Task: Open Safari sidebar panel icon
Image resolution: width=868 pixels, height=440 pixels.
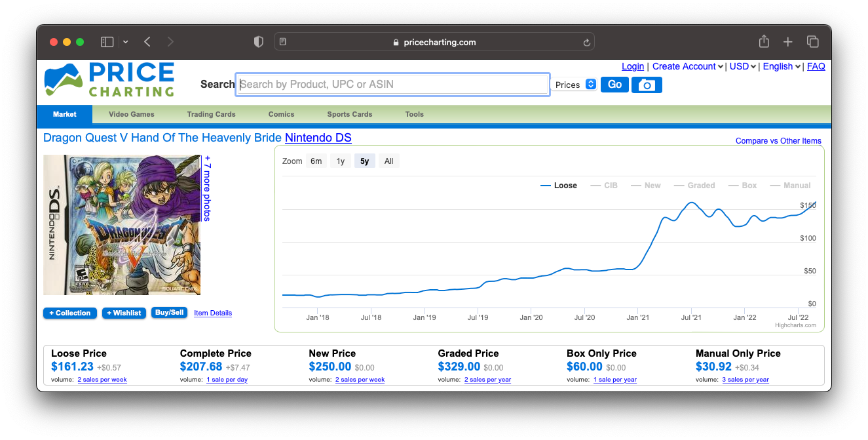Action: point(107,42)
